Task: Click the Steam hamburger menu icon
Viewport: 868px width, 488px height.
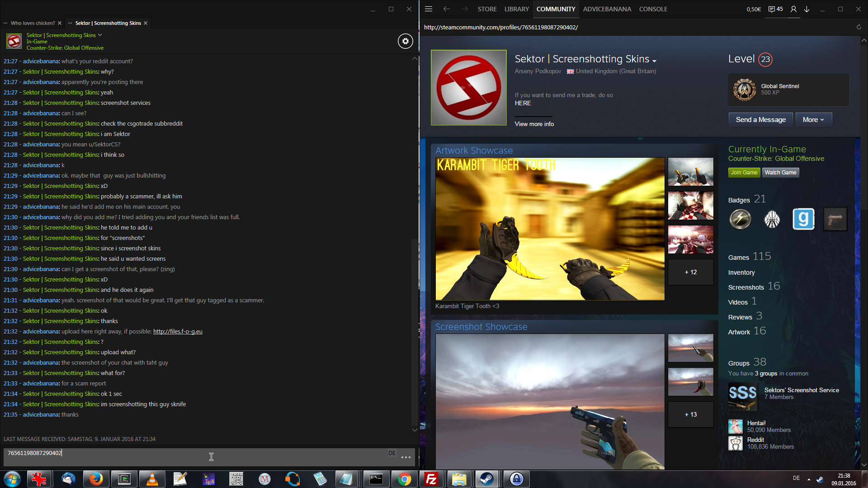Action: pos(429,9)
